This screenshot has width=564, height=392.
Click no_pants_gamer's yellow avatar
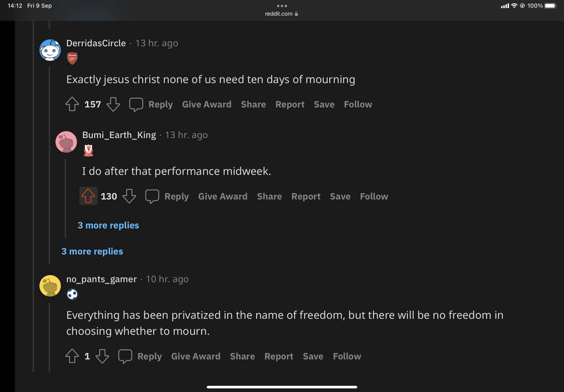(x=50, y=286)
